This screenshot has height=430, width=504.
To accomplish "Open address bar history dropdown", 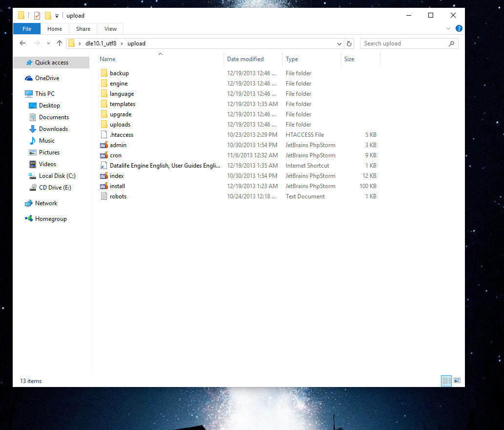I will click(339, 43).
